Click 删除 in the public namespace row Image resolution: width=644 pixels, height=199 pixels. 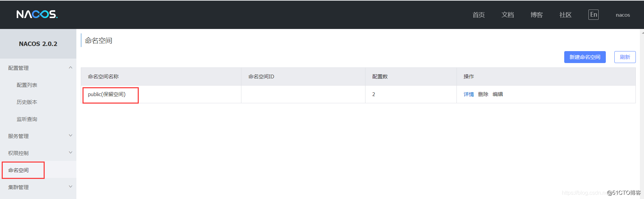tap(483, 94)
